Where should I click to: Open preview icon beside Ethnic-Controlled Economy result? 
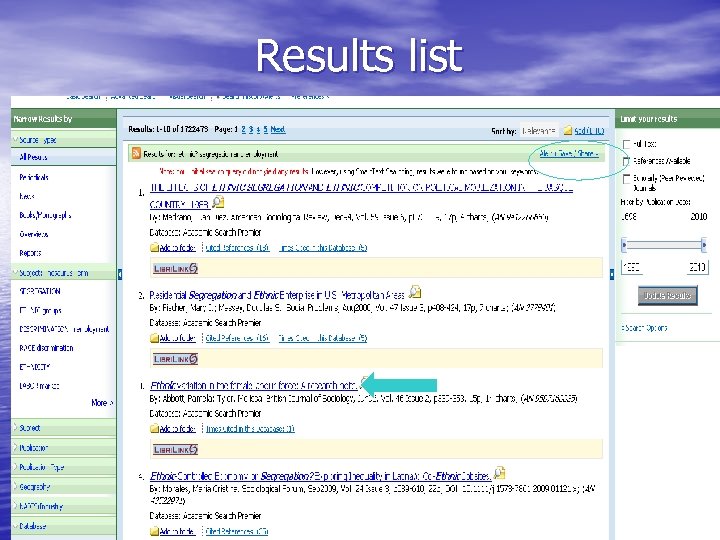click(x=500, y=472)
